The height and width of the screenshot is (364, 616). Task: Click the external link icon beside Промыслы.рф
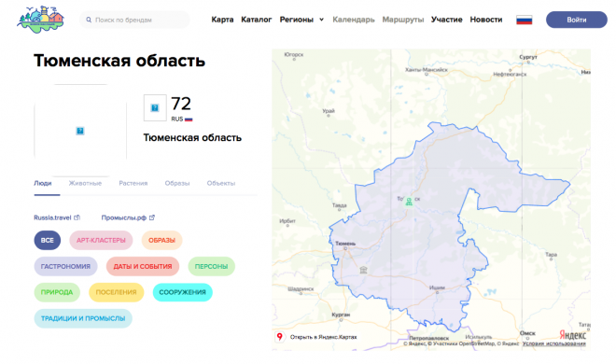[152, 217]
